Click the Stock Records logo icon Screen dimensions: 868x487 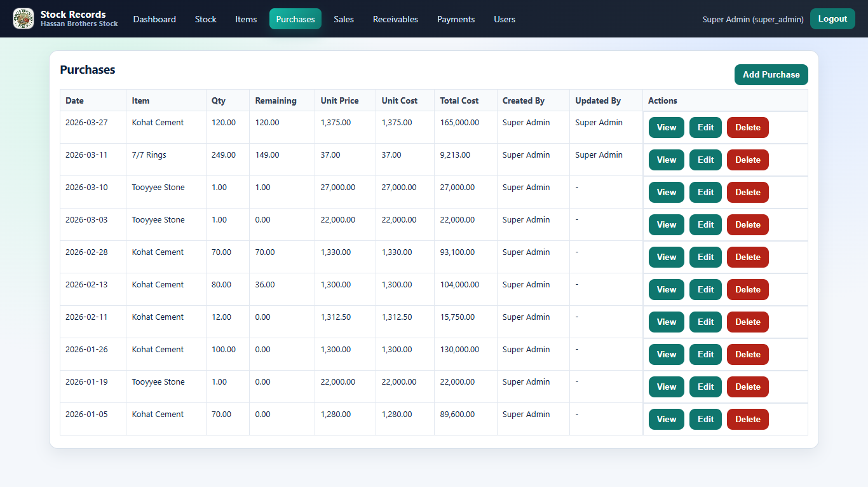pyautogui.click(x=24, y=18)
